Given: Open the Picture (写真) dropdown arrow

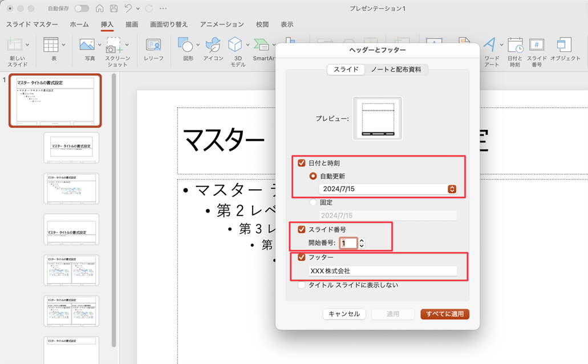Looking at the screenshot, I should pyautogui.click(x=100, y=44).
